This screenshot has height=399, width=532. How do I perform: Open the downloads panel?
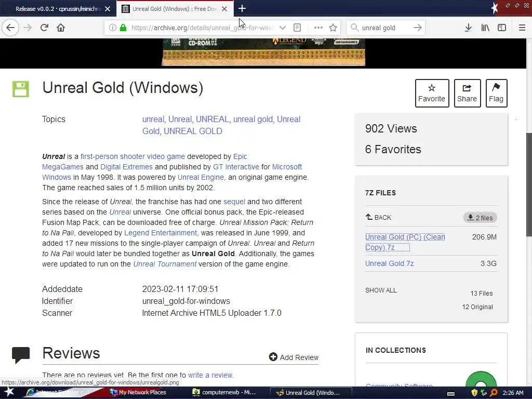468,28
